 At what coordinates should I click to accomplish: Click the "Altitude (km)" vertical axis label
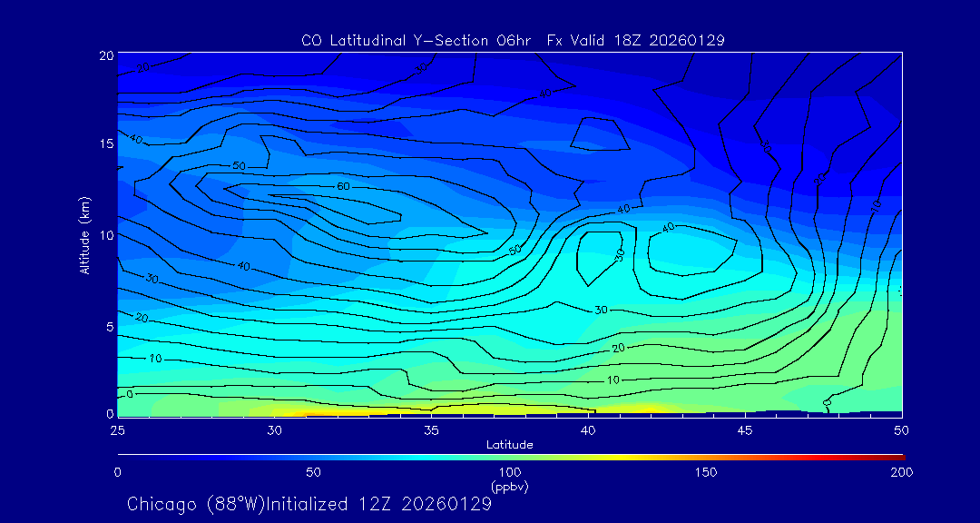tap(84, 236)
